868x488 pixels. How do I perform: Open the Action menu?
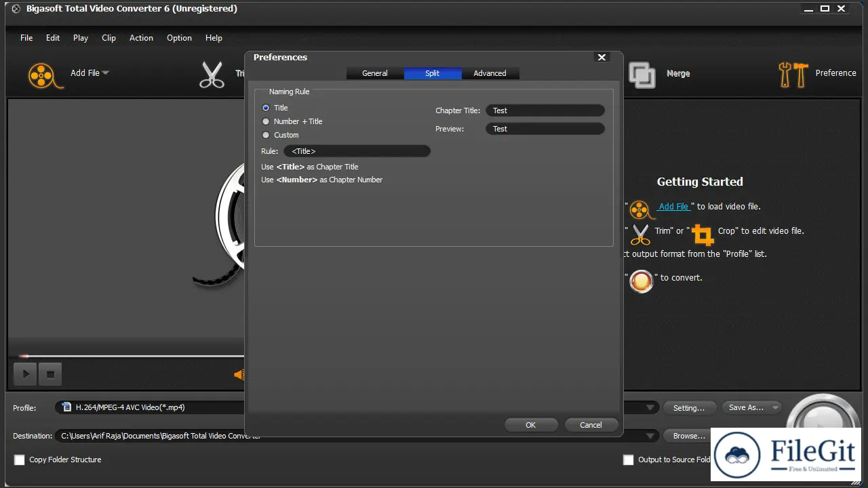click(x=141, y=38)
